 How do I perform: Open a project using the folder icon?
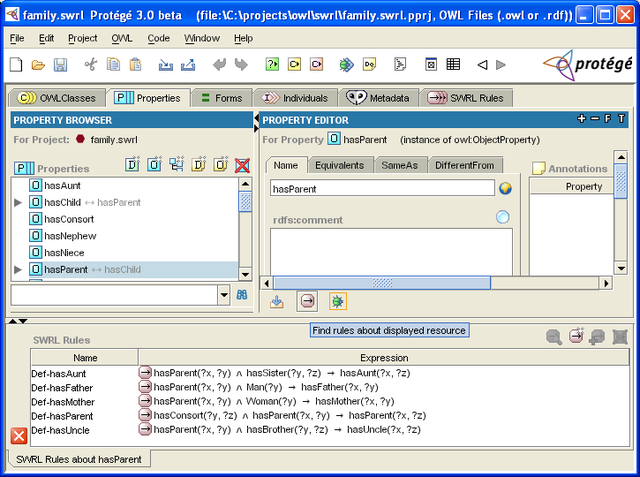click(38, 64)
